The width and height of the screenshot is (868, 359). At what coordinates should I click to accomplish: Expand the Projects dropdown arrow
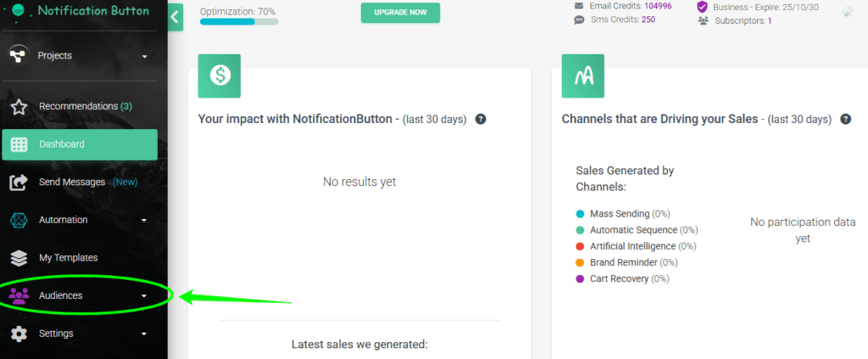pos(144,57)
